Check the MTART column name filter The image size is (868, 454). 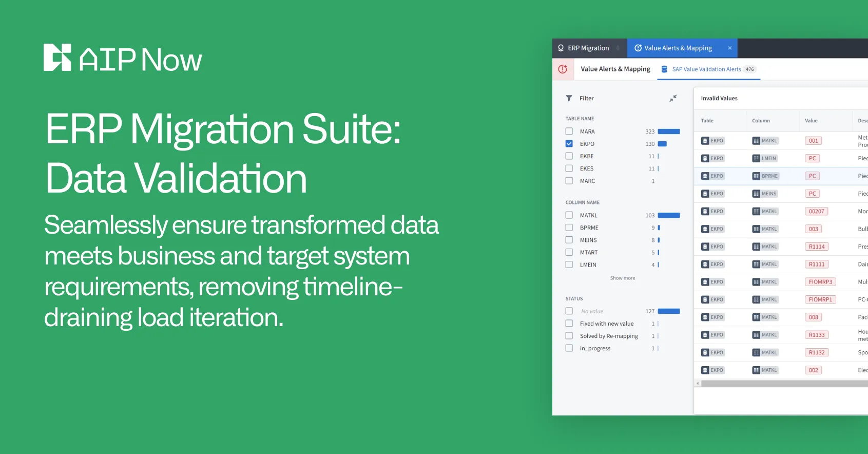click(569, 252)
